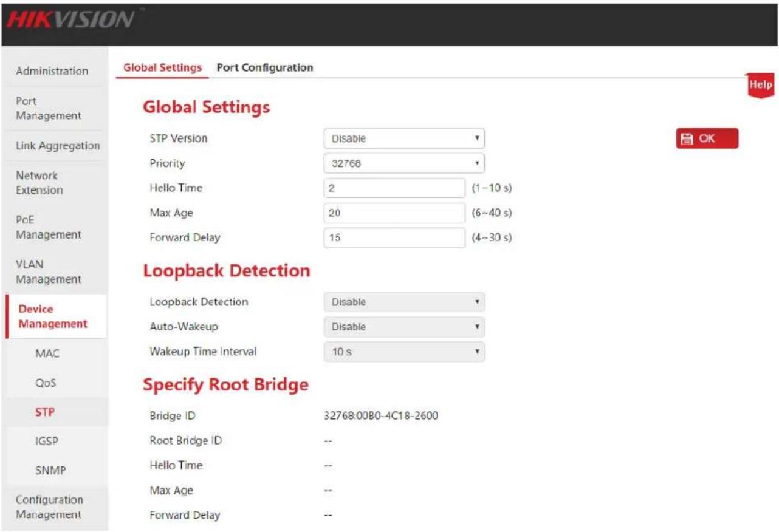Click the Priority label
This screenshot has width=779, height=532.
(x=167, y=163)
